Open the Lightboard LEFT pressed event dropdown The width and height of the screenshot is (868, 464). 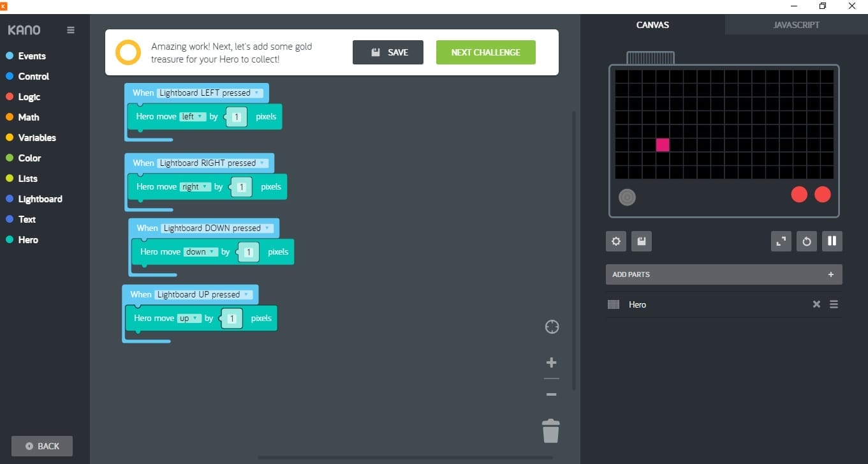pos(210,93)
